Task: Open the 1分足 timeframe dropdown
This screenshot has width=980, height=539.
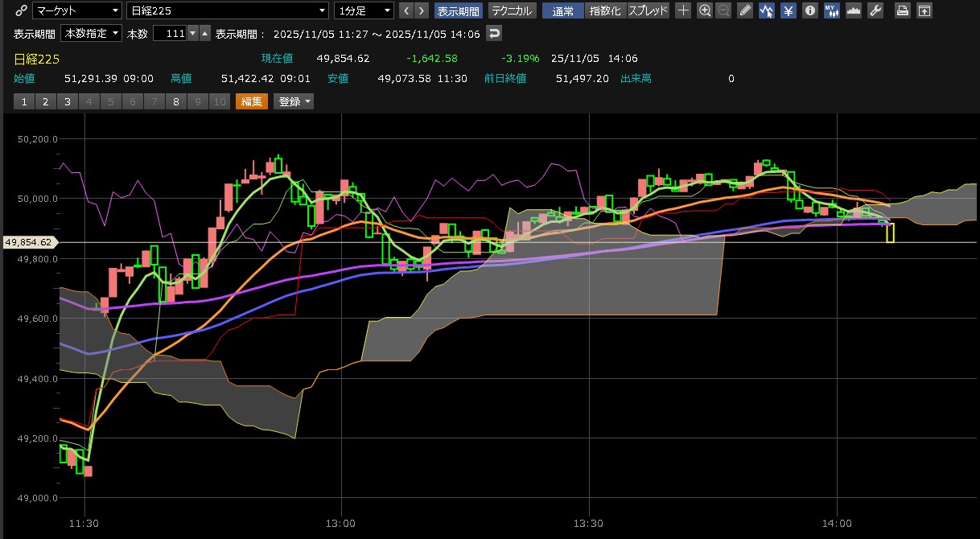Action: click(x=364, y=10)
